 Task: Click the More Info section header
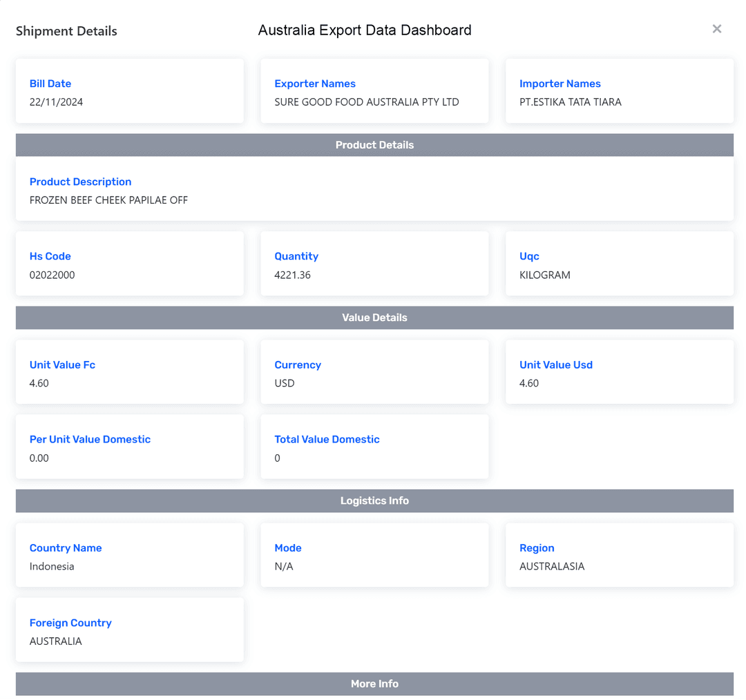click(374, 684)
